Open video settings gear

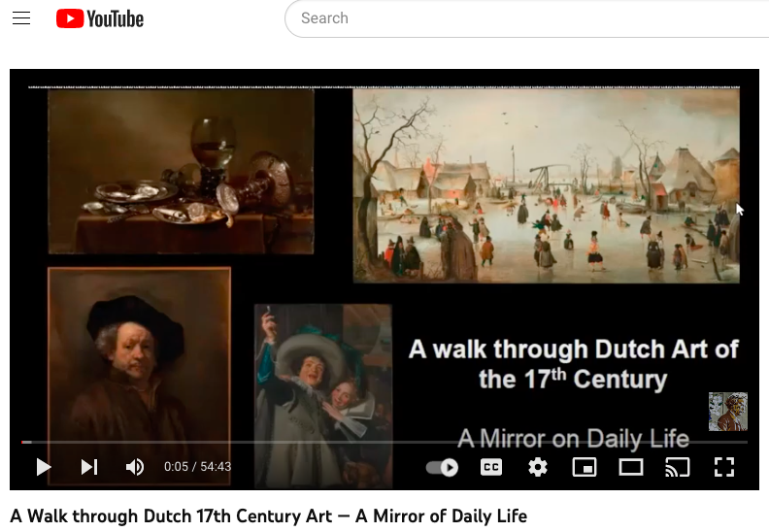pyautogui.click(x=538, y=467)
